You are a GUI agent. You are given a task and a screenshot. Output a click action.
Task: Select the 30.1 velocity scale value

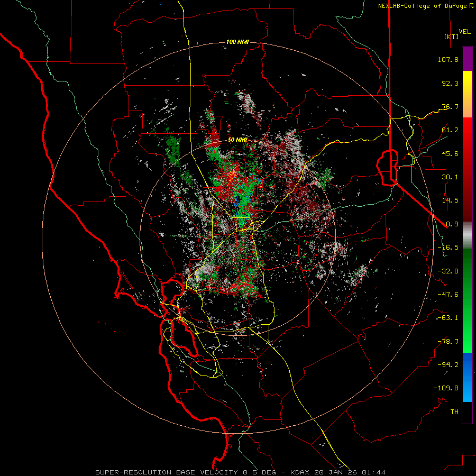click(x=450, y=177)
